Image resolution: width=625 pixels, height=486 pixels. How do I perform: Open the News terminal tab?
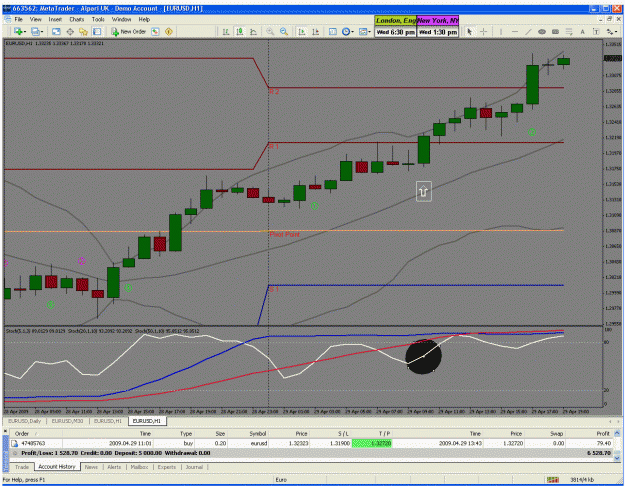91,467
